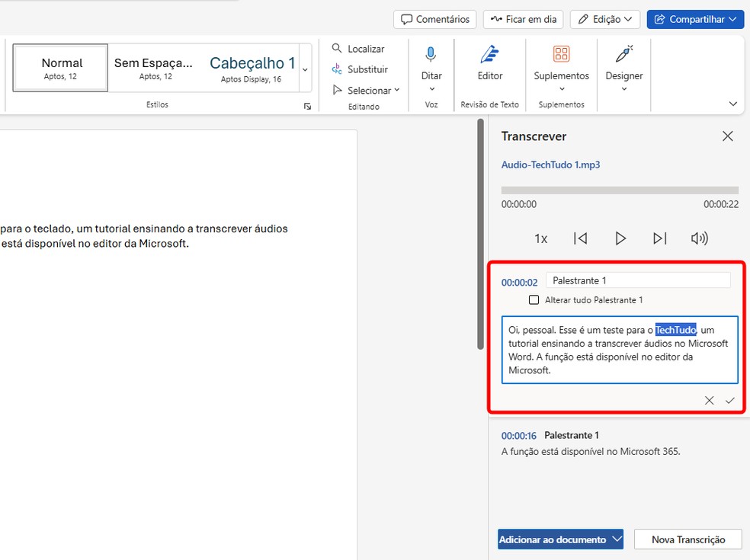Apply the Normal style

click(x=61, y=68)
